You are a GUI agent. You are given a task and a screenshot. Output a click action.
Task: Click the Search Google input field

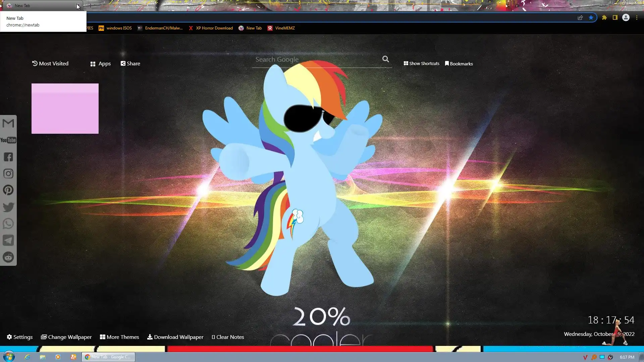[315, 60]
